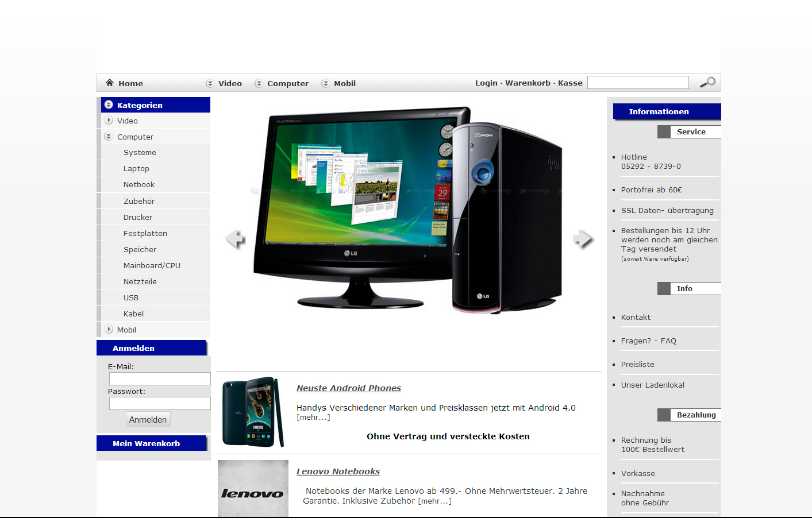Click the Vorkasse payment entry
Viewport: 812px width, 518px height.
click(x=638, y=473)
